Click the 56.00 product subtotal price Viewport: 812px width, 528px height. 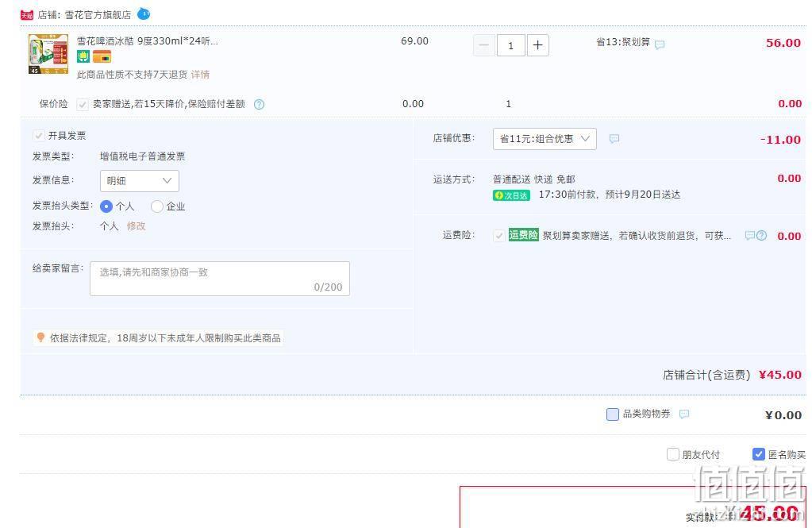783,43
